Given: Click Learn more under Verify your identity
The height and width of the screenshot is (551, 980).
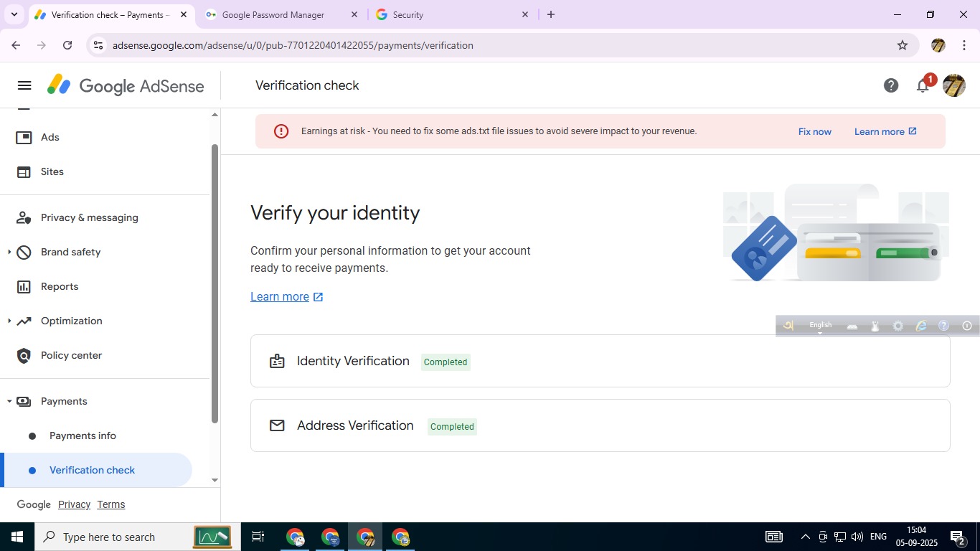Looking at the screenshot, I should (287, 296).
